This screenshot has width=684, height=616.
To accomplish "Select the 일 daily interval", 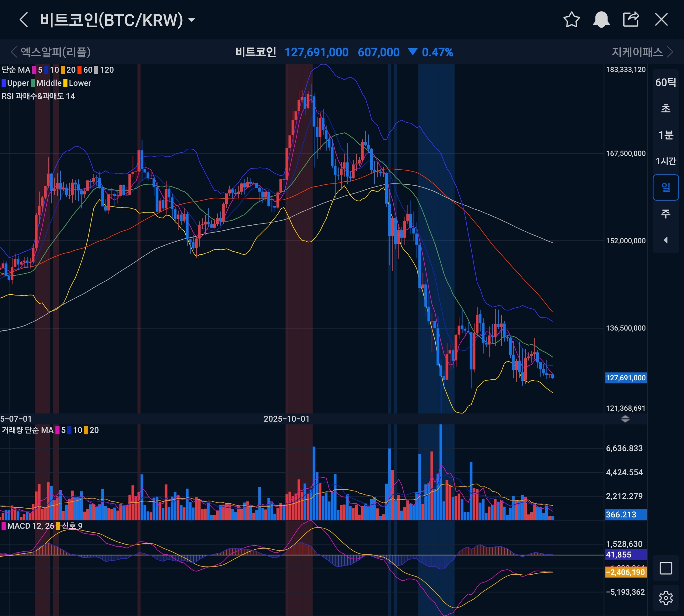I will (666, 187).
